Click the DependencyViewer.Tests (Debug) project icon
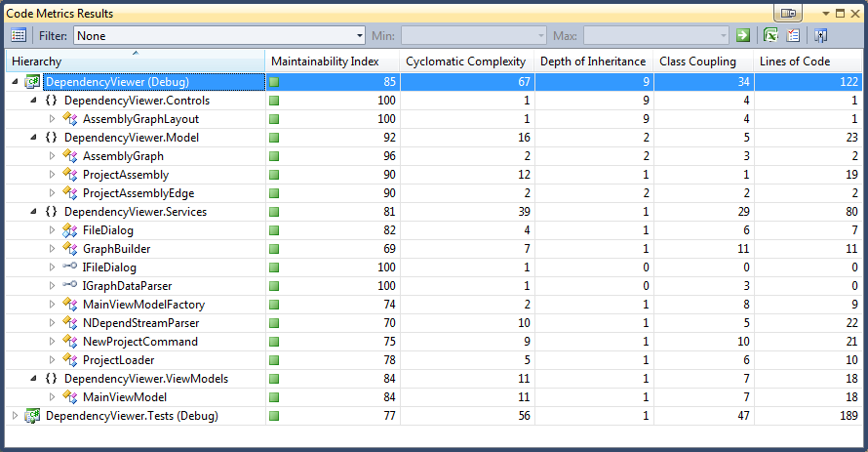 (x=32, y=416)
